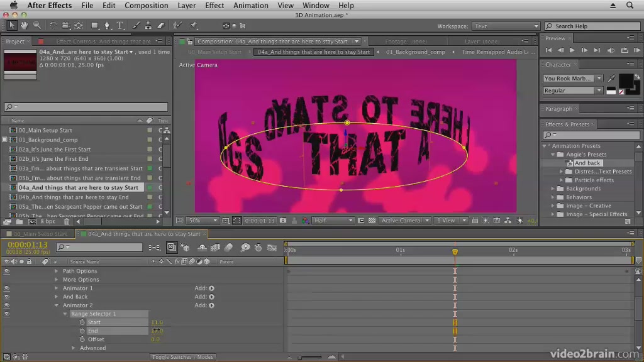Jump to last frame in Preview
This screenshot has height=362, width=644.
click(x=597, y=50)
